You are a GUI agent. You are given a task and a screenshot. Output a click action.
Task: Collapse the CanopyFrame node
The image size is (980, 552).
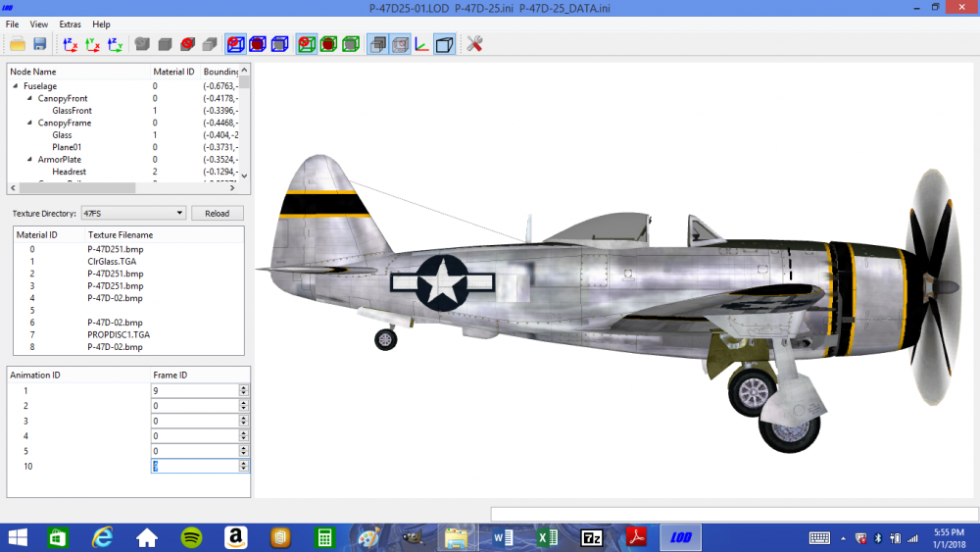click(x=29, y=123)
